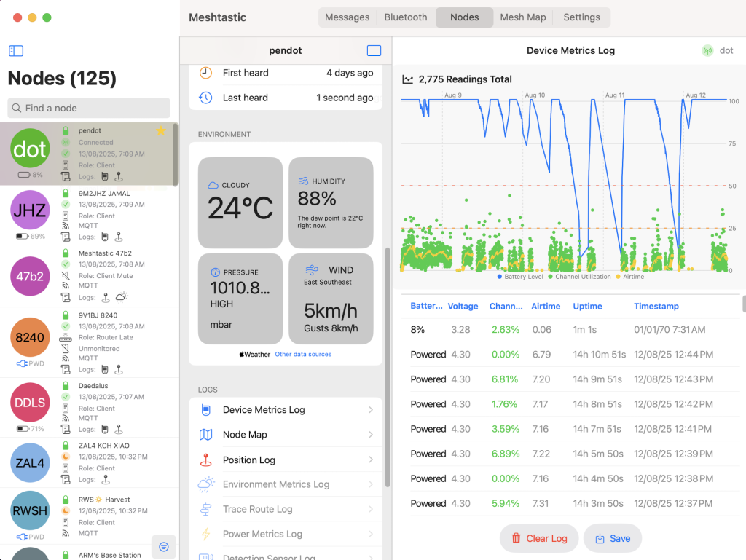The height and width of the screenshot is (560, 746).
Task: Open Power Metrics Log chevron
Action: 371,534
